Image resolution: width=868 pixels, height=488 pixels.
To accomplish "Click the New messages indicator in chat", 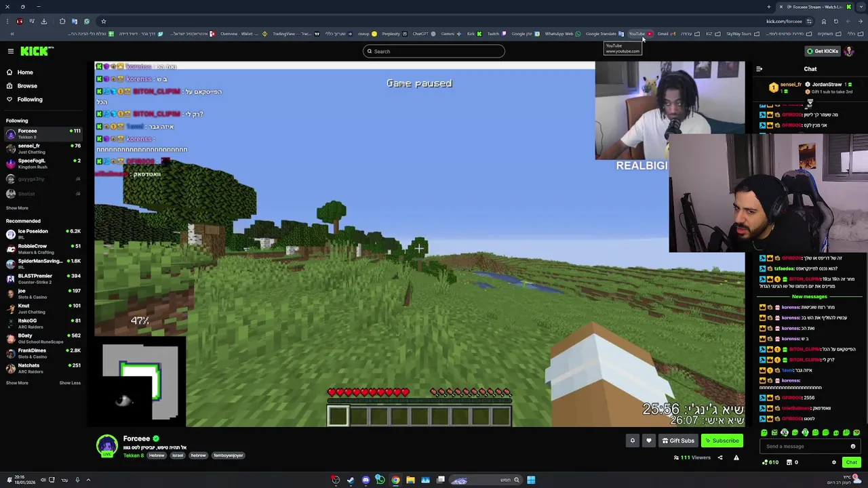I will coord(810,296).
